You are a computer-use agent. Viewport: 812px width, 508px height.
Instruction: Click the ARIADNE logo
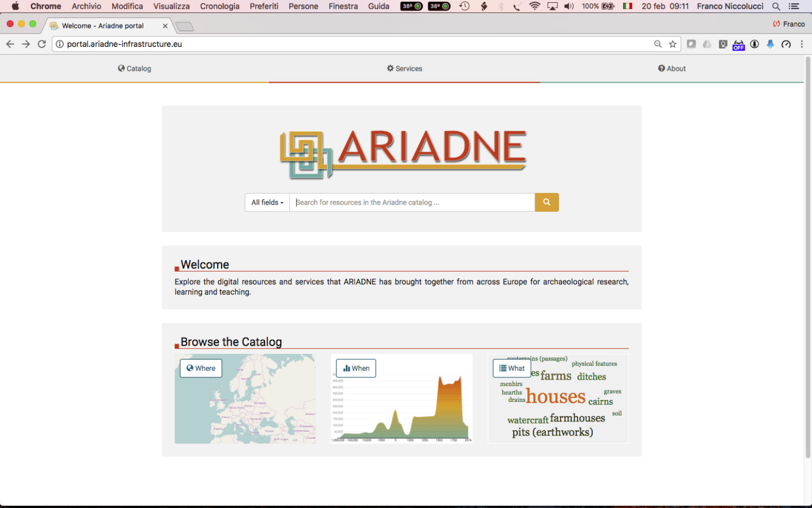click(x=403, y=154)
